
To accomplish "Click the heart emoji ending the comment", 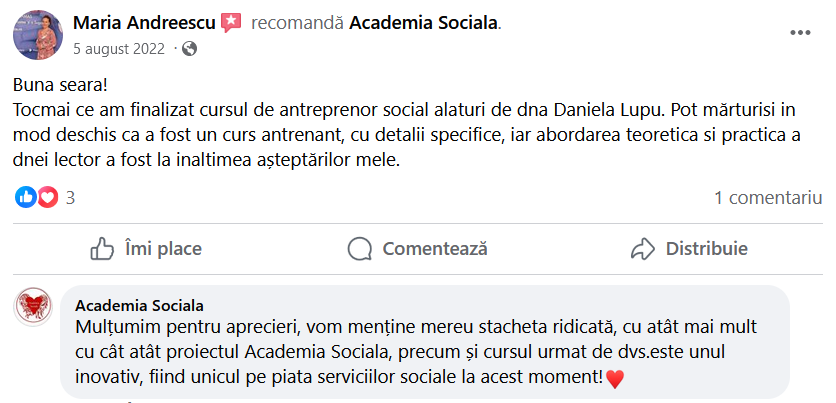I will point(615,379).
